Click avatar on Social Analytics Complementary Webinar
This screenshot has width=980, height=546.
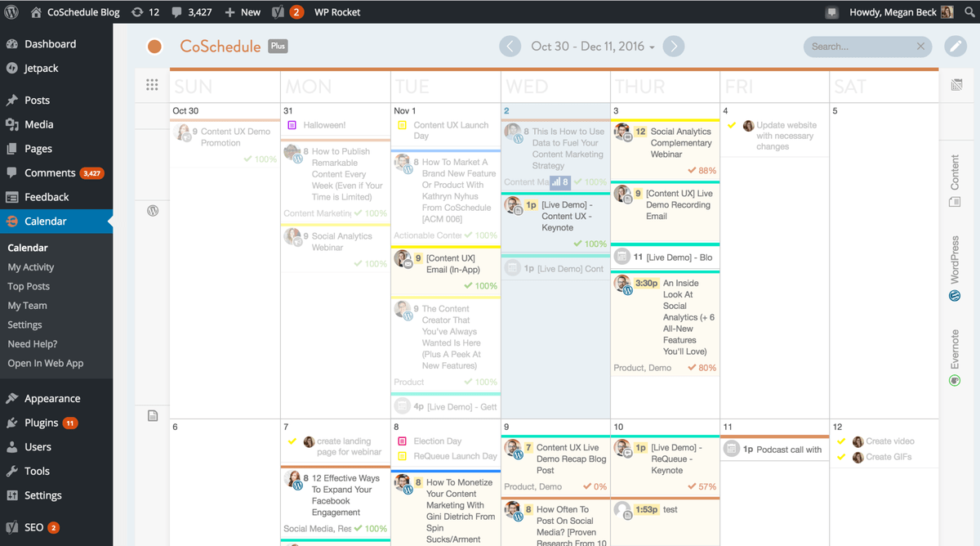(622, 132)
